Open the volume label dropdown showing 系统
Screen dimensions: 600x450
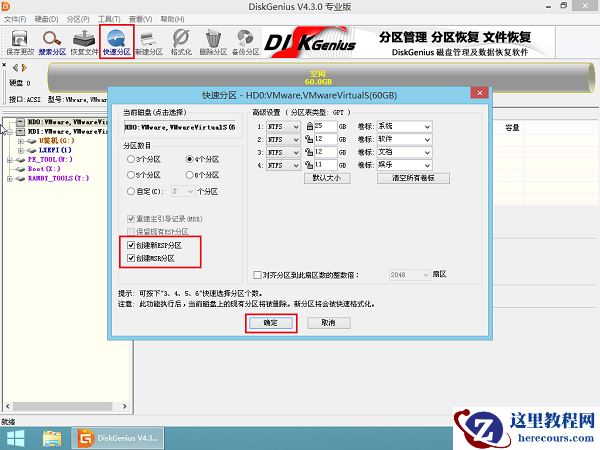tap(404, 127)
